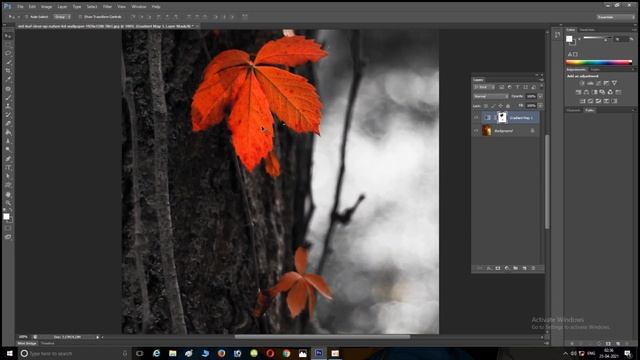Click the Add layer mask icon
The height and width of the screenshot is (360, 640).
point(498,268)
